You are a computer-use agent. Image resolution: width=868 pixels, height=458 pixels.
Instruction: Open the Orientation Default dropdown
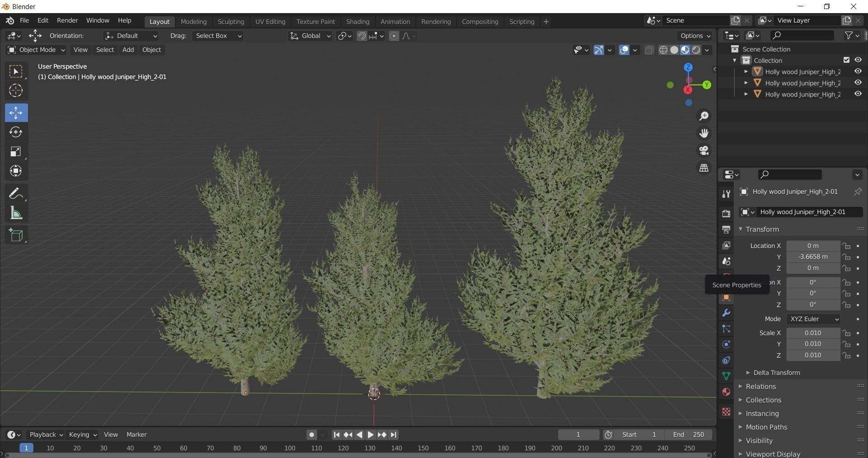[131, 36]
